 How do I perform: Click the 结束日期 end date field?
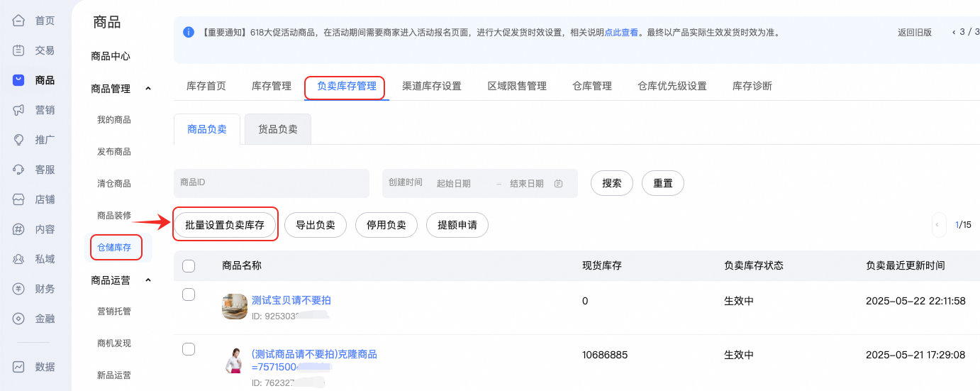point(527,183)
